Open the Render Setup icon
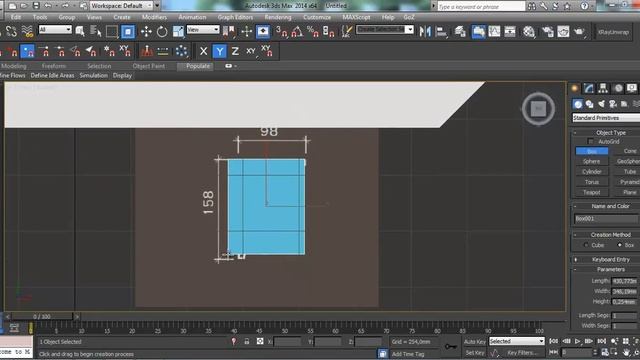The image size is (640, 360). tap(547, 31)
